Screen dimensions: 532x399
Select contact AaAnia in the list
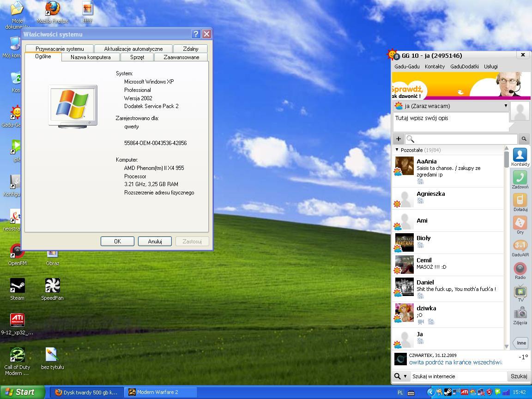[448, 170]
